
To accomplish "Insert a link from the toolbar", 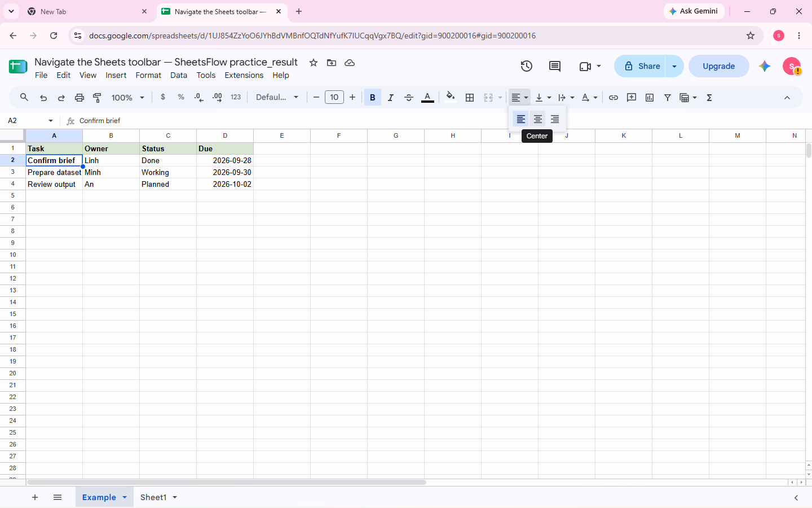I will pos(614,98).
